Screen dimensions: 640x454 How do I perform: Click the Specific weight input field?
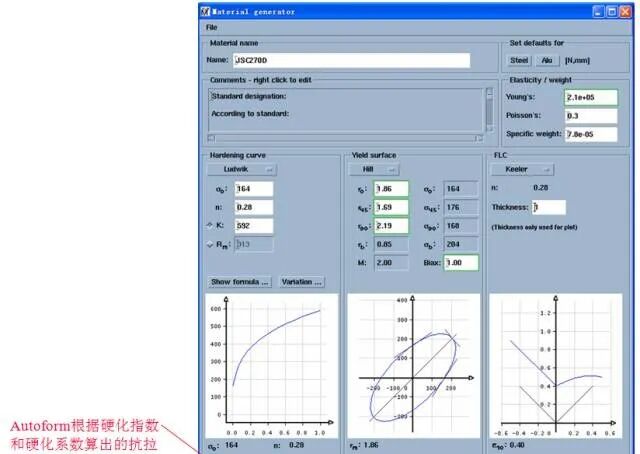point(591,134)
